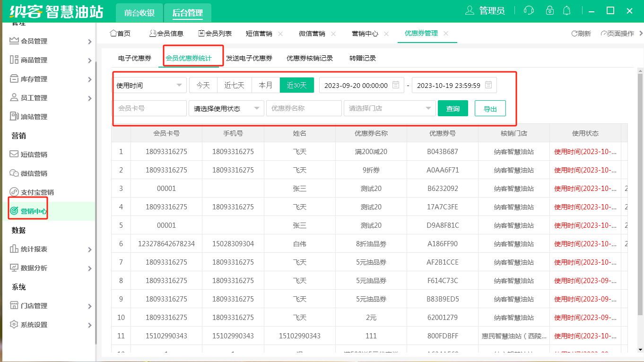644x362 pixels.
Task: Open 油站管理 in the sidebar
Action: [34, 117]
